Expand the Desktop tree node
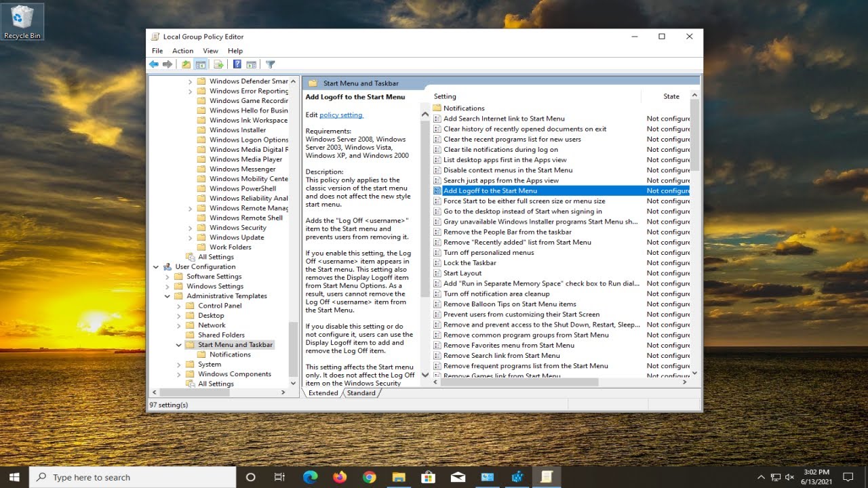The width and height of the screenshot is (868, 488). tap(180, 316)
